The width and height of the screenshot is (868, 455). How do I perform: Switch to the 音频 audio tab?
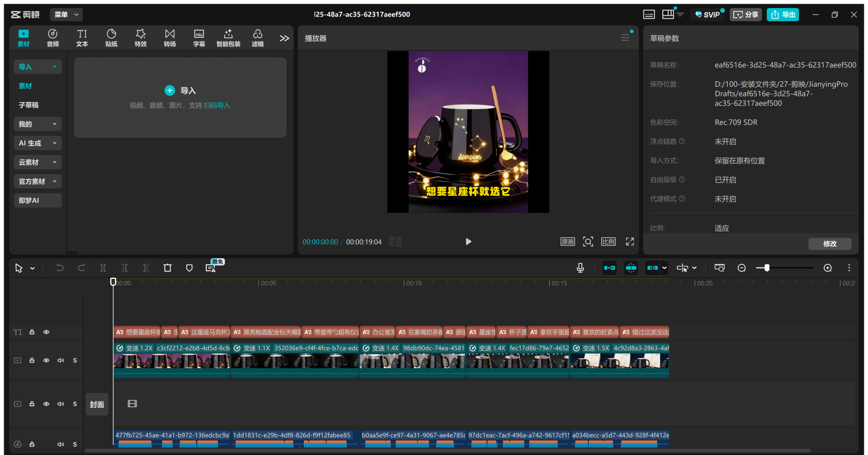[53, 38]
